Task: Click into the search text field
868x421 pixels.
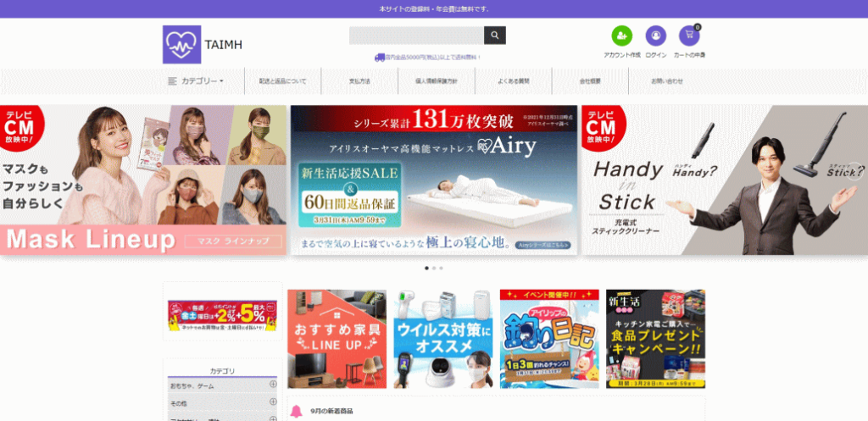Action: [x=415, y=36]
